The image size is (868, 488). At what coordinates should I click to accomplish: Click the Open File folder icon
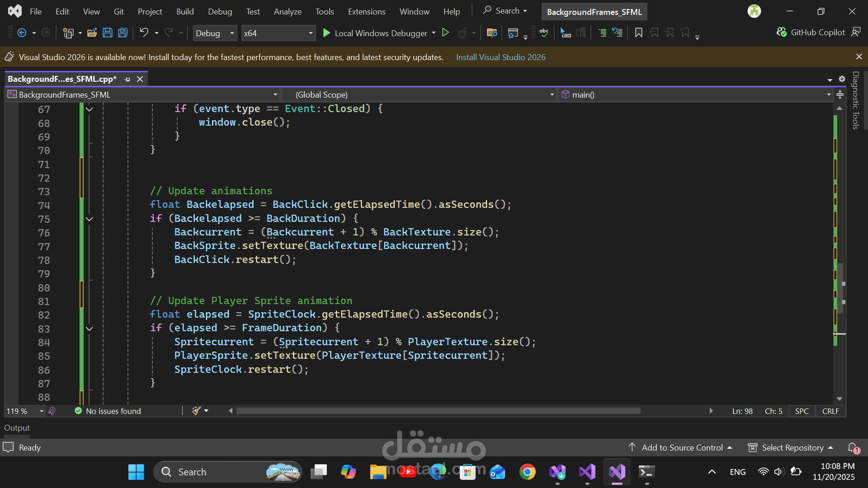(x=92, y=33)
